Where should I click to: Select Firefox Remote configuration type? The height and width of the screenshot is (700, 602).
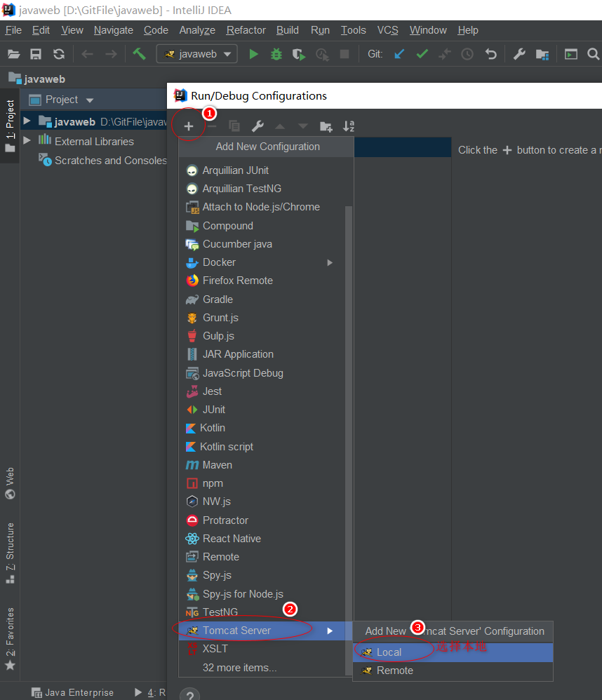point(262,281)
